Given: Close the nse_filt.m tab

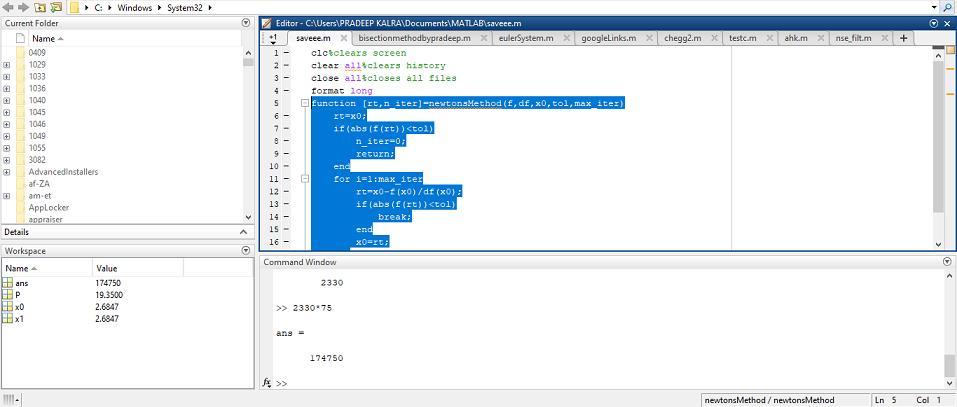Looking at the screenshot, I should pos(884,38).
